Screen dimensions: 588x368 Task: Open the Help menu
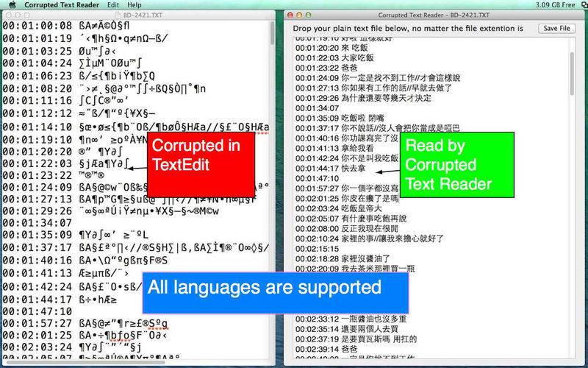[135, 4]
